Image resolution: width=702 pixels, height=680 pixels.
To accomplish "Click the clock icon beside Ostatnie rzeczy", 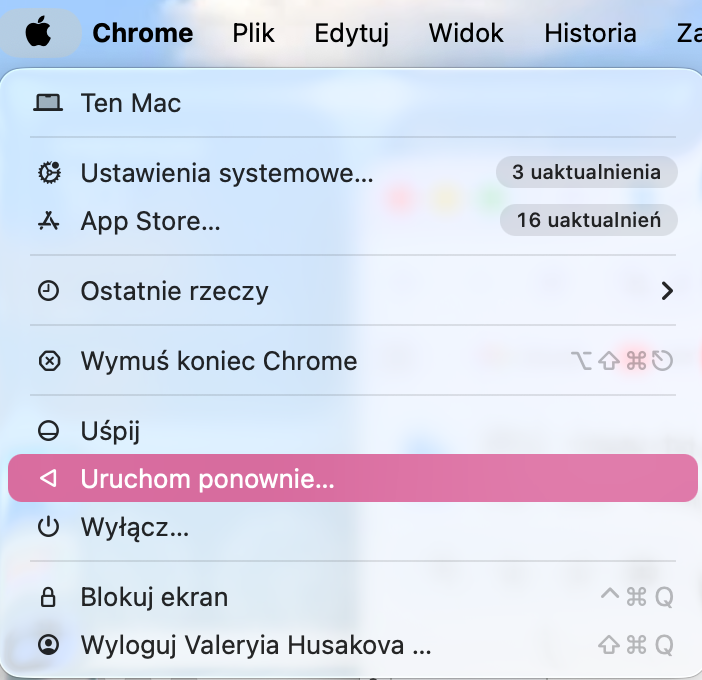I will point(48,291).
